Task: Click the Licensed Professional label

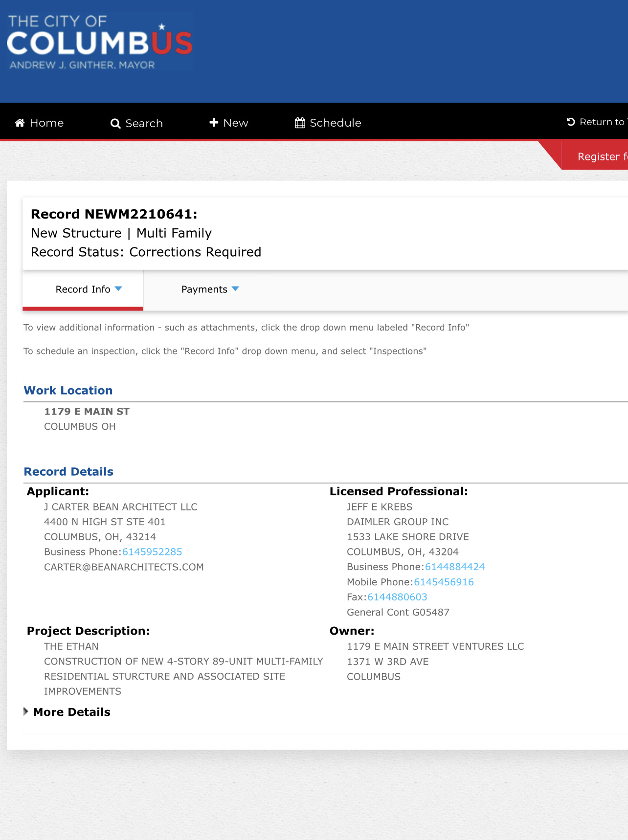Action: point(399,491)
